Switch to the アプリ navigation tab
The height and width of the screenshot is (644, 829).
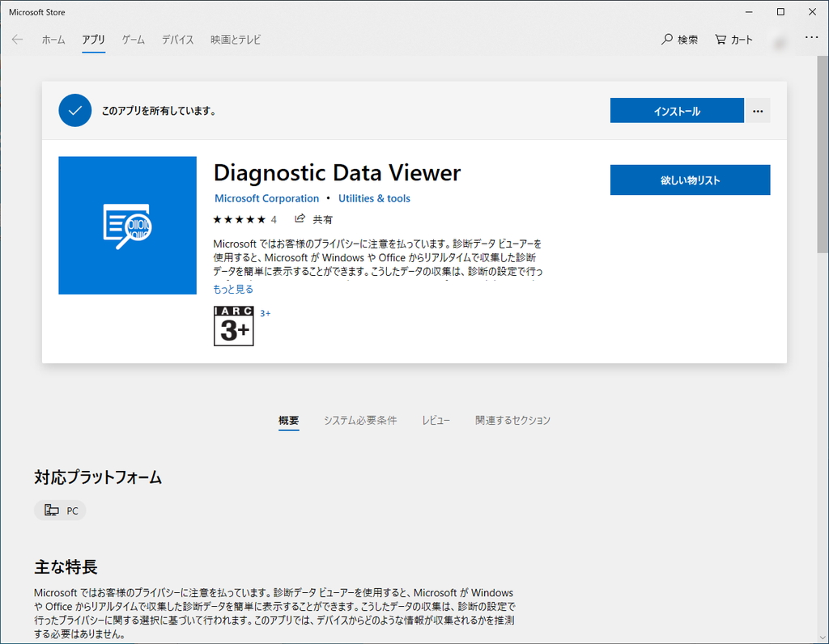(93, 39)
